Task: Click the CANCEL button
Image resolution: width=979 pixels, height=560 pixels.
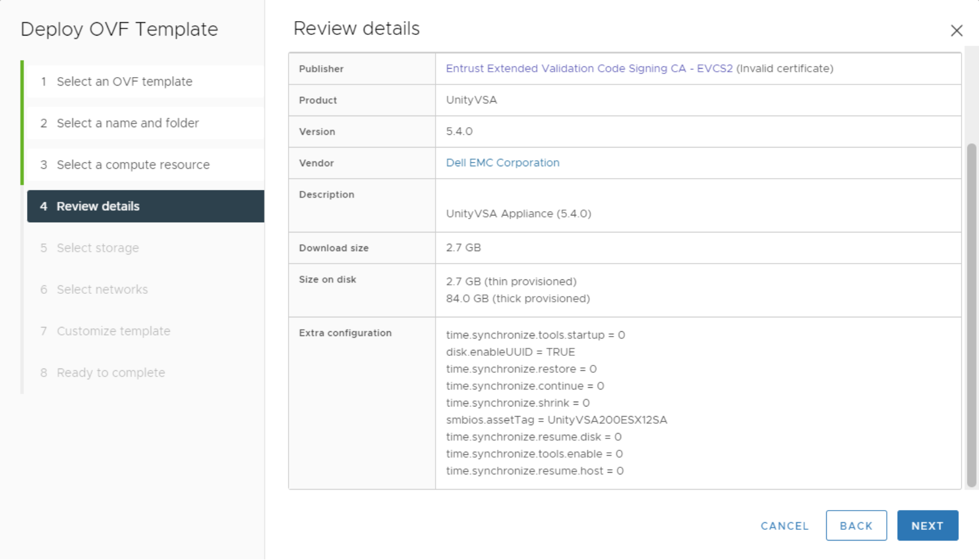Action: point(784,526)
